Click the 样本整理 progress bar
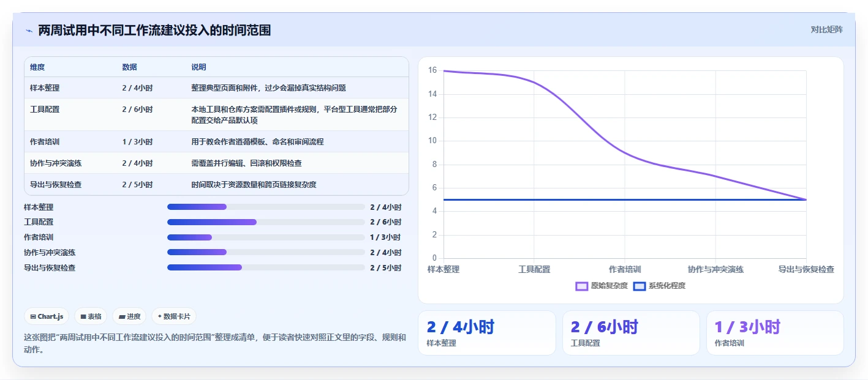 tap(266, 207)
